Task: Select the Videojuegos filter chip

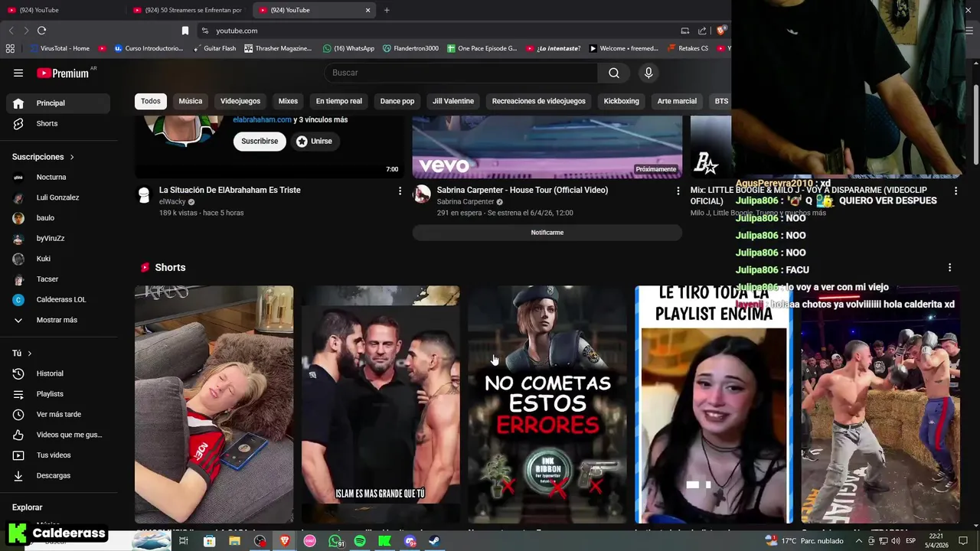Action: 240,101
